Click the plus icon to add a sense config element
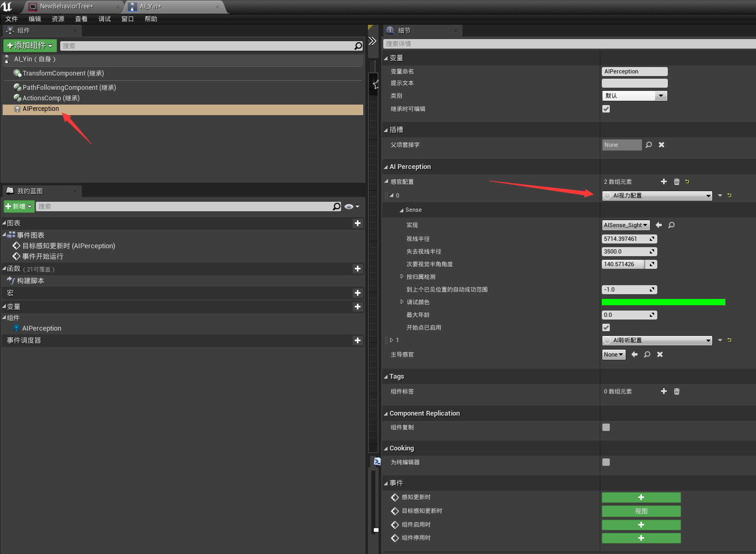 pos(664,182)
